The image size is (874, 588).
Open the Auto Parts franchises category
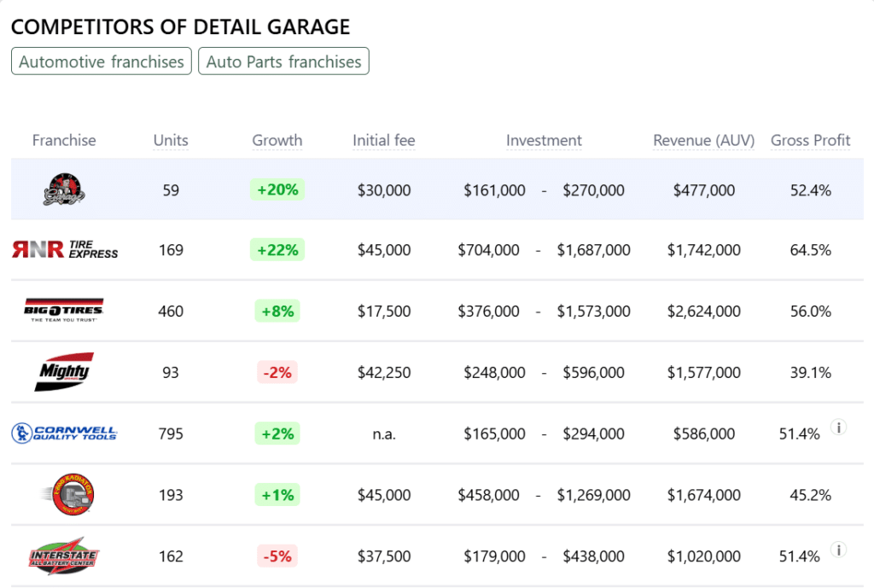click(x=283, y=61)
